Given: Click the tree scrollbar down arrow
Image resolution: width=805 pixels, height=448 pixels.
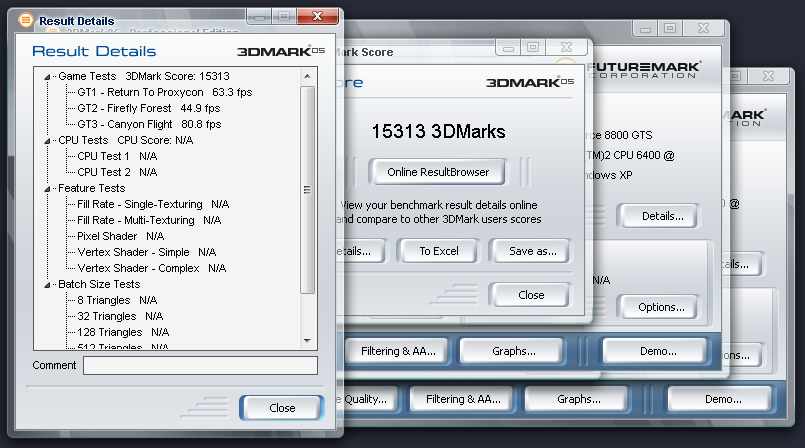Looking at the screenshot, I should click(307, 340).
